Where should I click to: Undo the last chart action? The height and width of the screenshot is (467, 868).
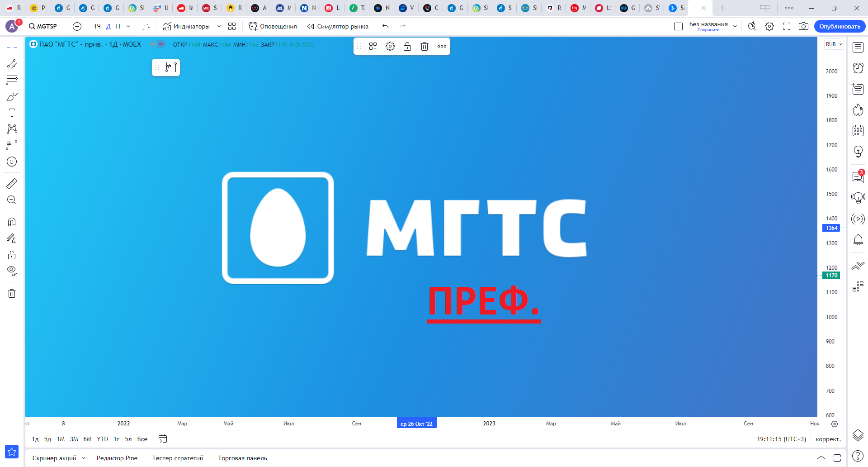point(386,26)
